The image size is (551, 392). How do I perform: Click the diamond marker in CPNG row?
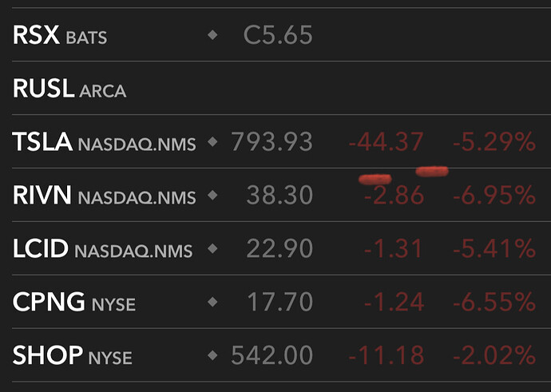[x=212, y=302]
